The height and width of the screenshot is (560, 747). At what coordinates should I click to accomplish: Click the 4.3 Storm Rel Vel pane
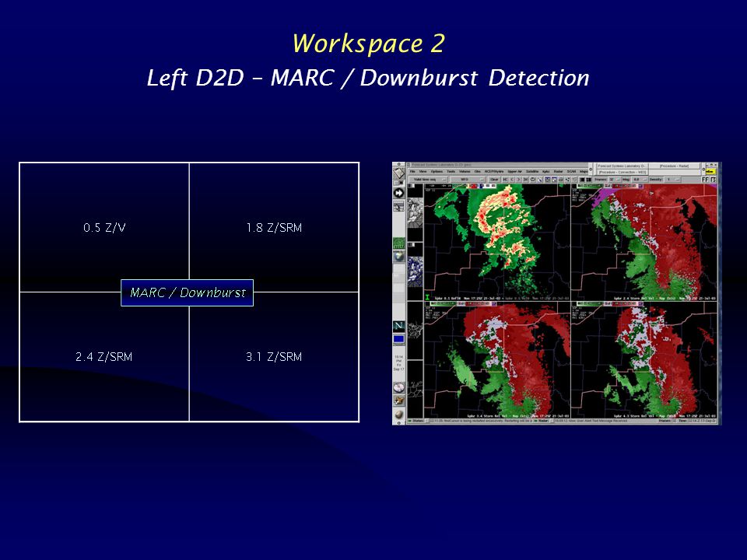[644, 360]
